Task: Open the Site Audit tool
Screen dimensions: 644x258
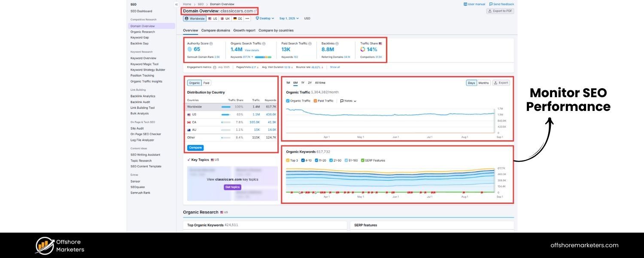Action: pos(137,128)
